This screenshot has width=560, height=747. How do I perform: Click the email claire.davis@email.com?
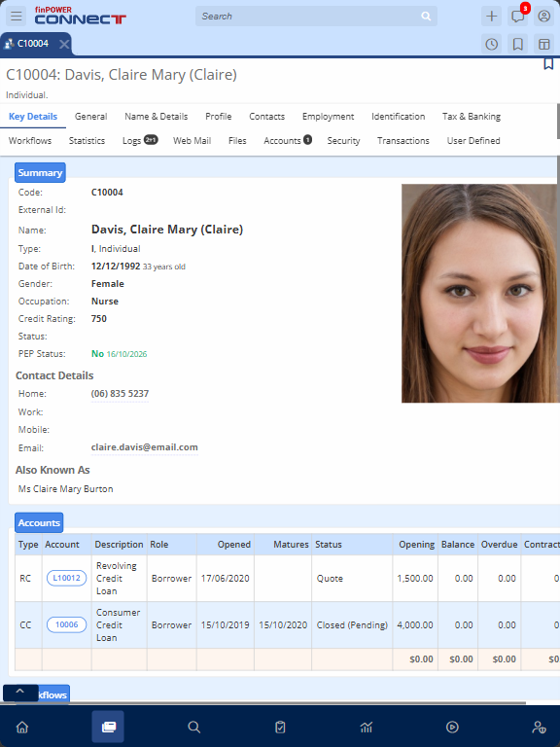coord(144,447)
